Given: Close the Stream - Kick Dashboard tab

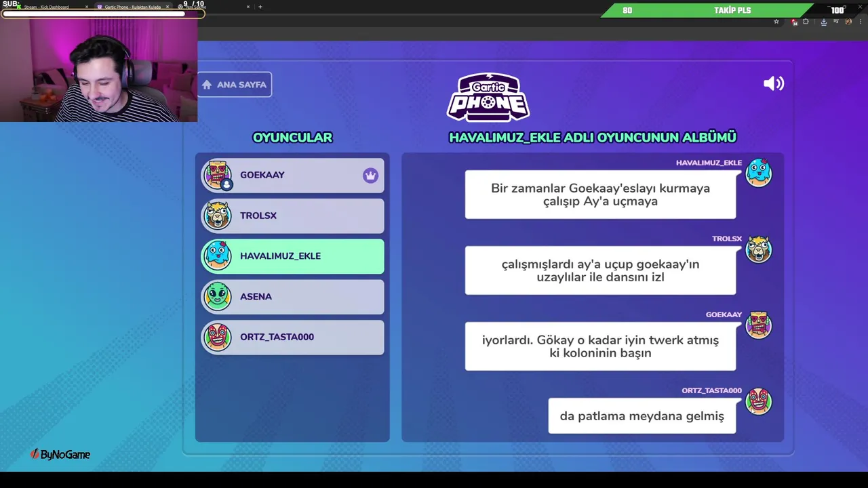Looking at the screenshot, I should (x=87, y=7).
